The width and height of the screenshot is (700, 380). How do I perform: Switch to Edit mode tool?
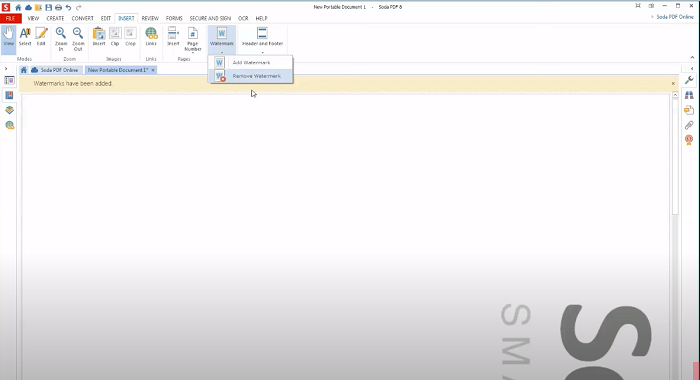point(41,37)
